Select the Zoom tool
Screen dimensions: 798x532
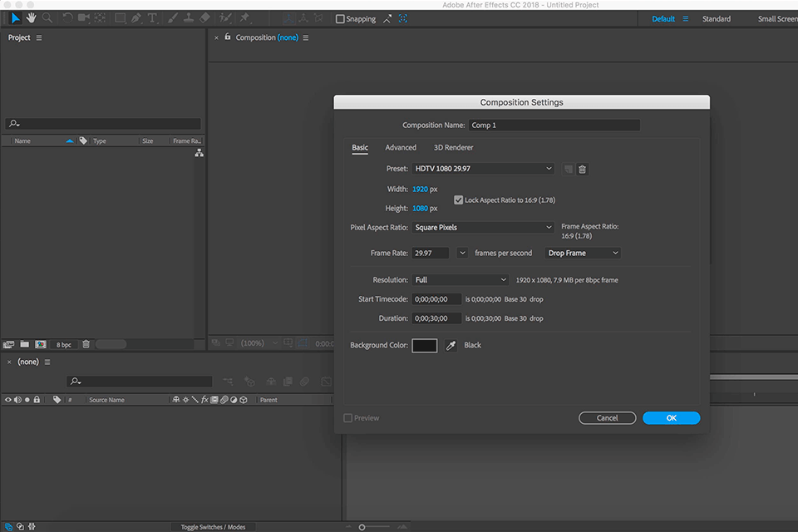pyautogui.click(x=47, y=18)
